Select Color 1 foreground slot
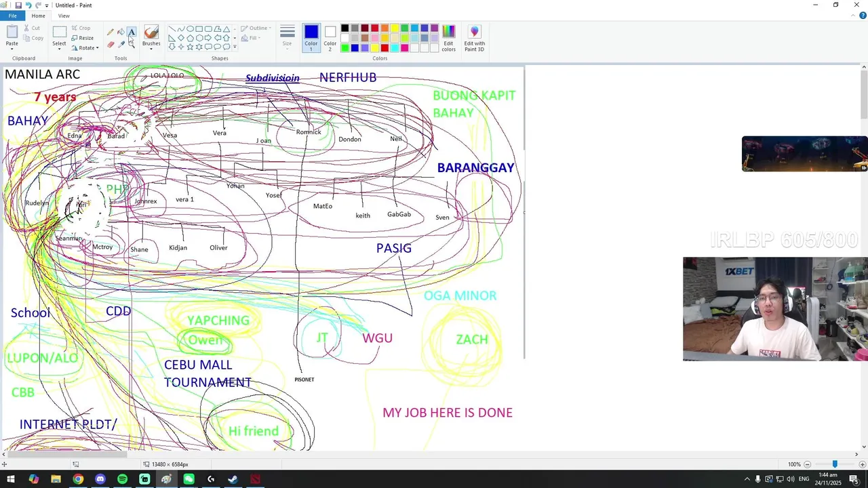This screenshot has height=488, width=868. pos(311,38)
